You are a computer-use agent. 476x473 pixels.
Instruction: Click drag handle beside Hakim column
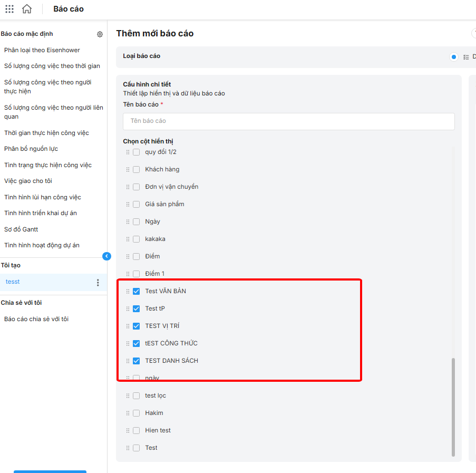pos(128,413)
